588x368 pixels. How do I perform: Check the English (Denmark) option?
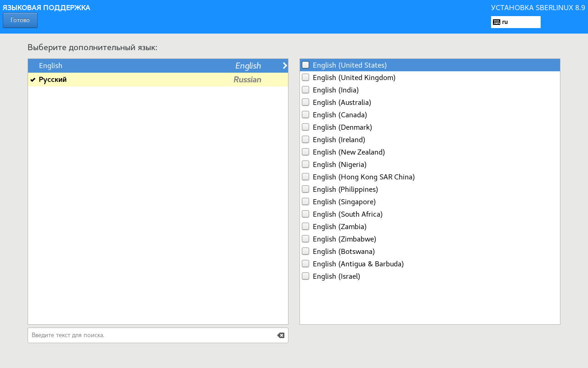pyautogui.click(x=305, y=127)
